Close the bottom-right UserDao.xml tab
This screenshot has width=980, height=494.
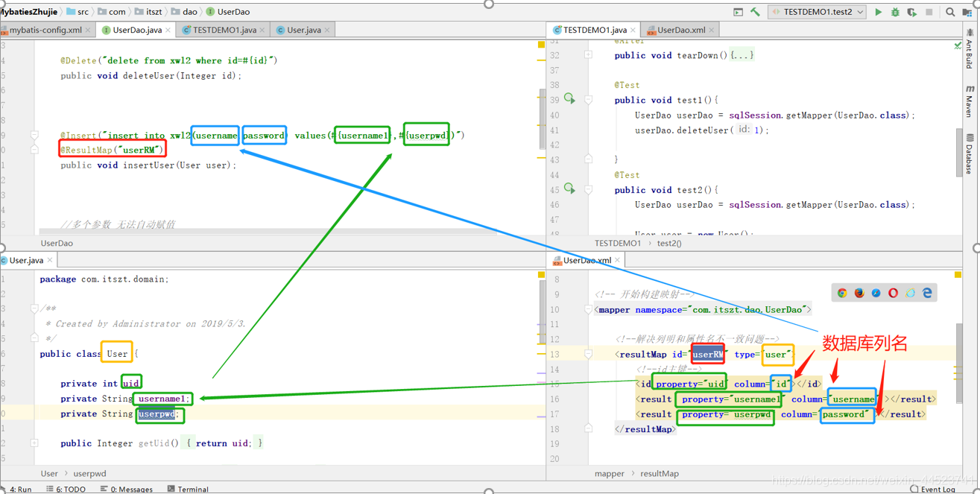(x=617, y=260)
